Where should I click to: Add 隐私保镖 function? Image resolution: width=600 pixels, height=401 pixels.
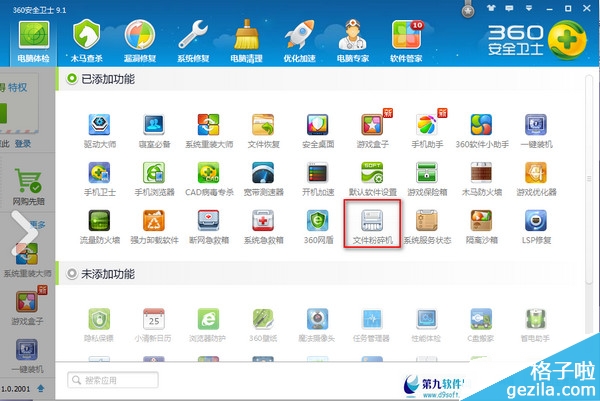pyautogui.click(x=99, y=325)
